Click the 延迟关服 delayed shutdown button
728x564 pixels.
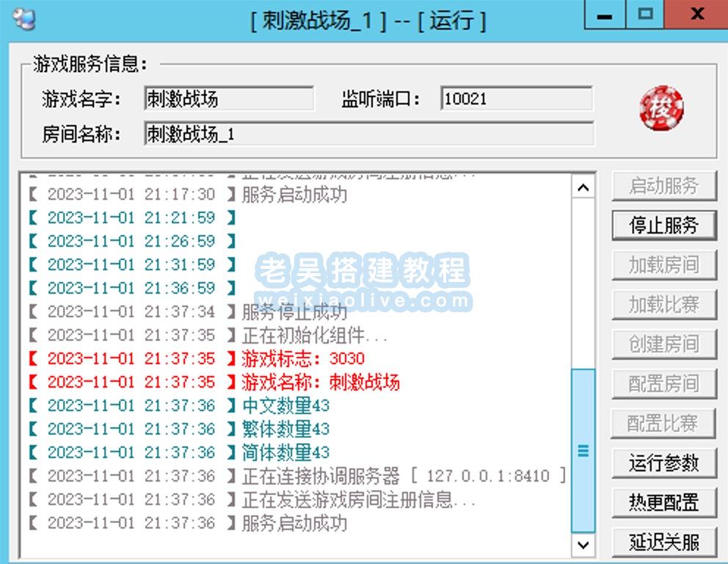click(x=663, y=542)
